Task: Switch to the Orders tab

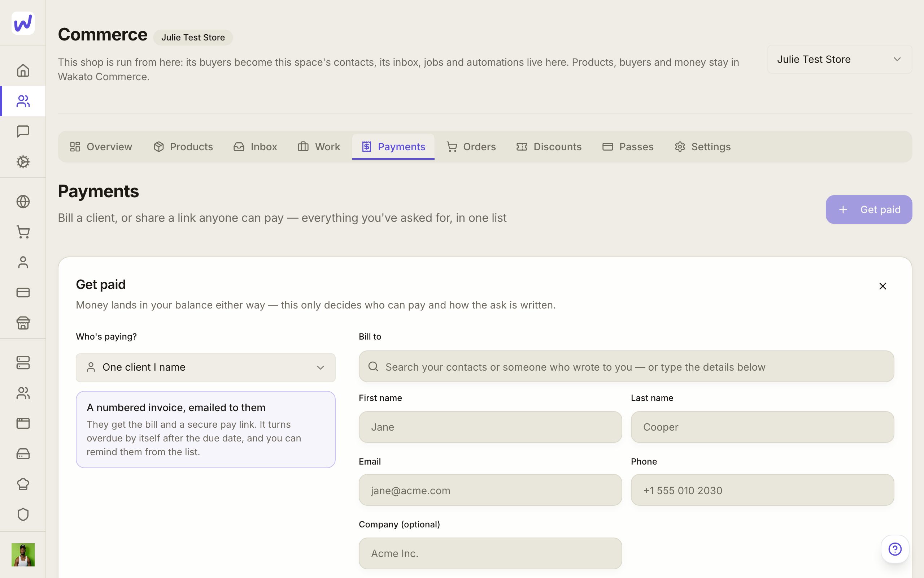Action: [x=471, y=147]
